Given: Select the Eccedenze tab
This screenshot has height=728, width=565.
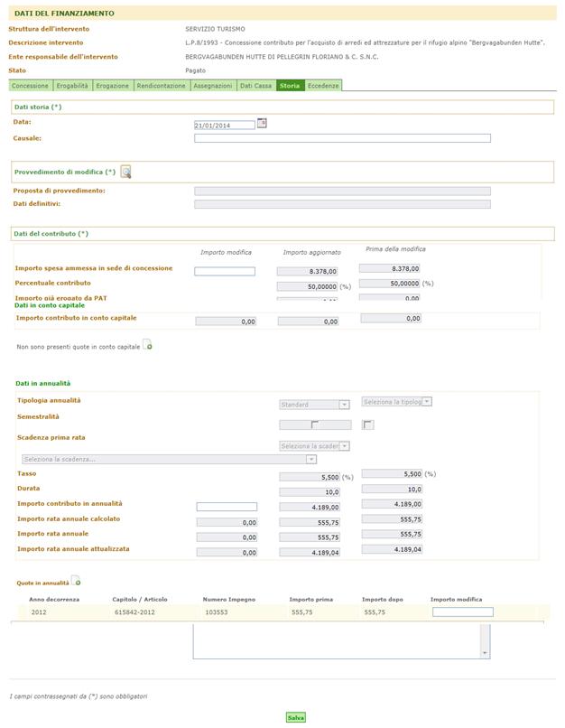Looking at the screenshot, I should 323,86.
